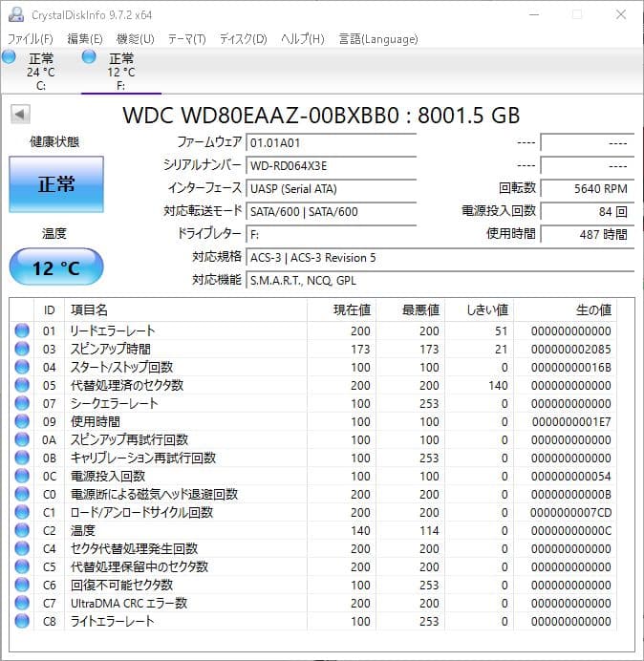This screenshot has width=644, height=661.
Task: Click the status icon for attribute C5 代替処理保留中のセクタ数
Action: pyautogui.click(x=22, y=566)
